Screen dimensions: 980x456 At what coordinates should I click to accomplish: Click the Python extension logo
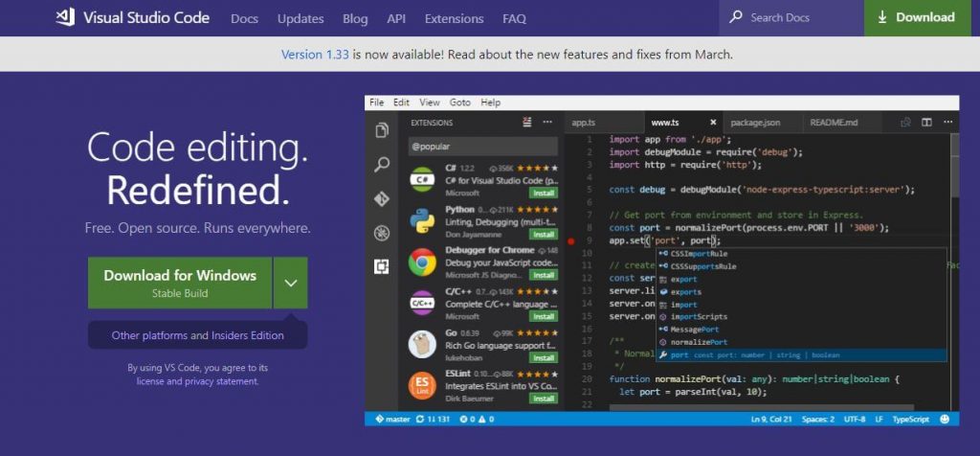point(422,220)
